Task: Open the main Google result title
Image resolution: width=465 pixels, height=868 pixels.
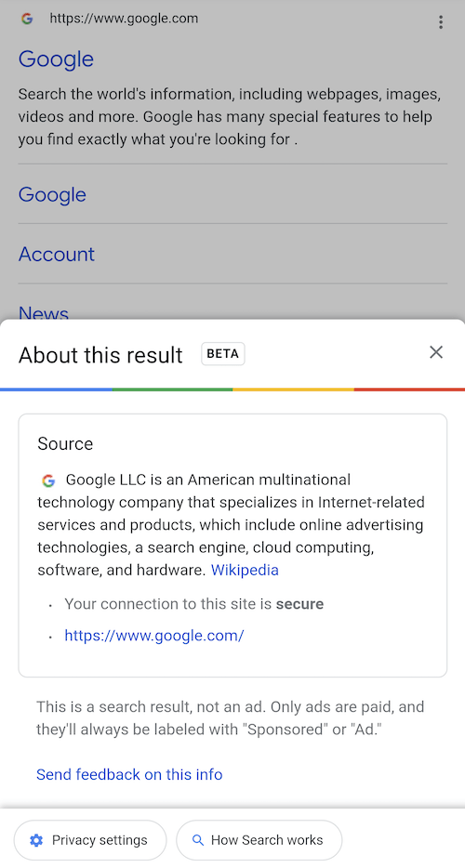Action: click(x=56, y=59)
